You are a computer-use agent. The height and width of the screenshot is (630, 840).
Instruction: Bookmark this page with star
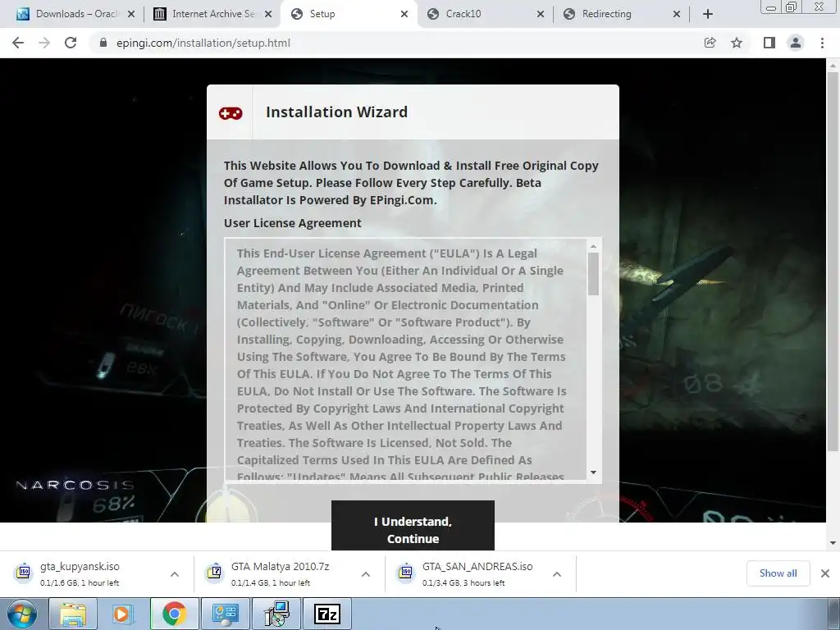click(x=737, y=43)
